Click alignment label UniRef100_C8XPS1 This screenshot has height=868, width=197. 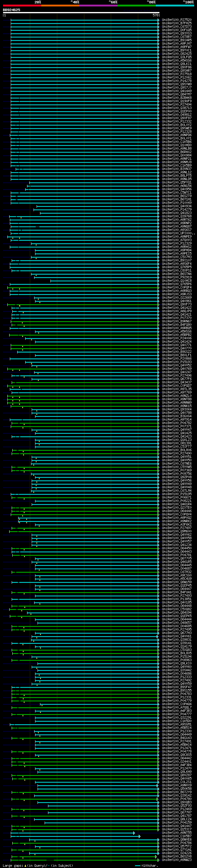[x=177, y=271]
